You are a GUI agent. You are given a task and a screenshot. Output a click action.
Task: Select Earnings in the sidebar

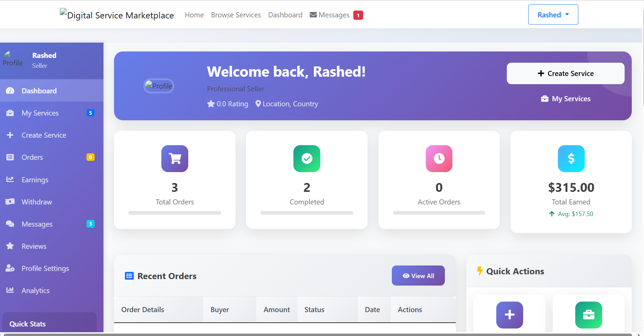coord(35,180)
